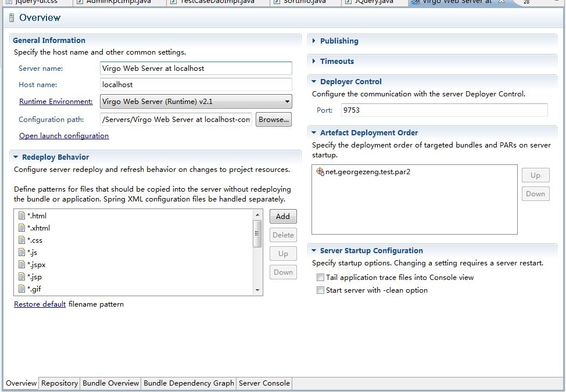Select the *.js file pattern icon
Viewport: 566px width, 392px height.
22,253
